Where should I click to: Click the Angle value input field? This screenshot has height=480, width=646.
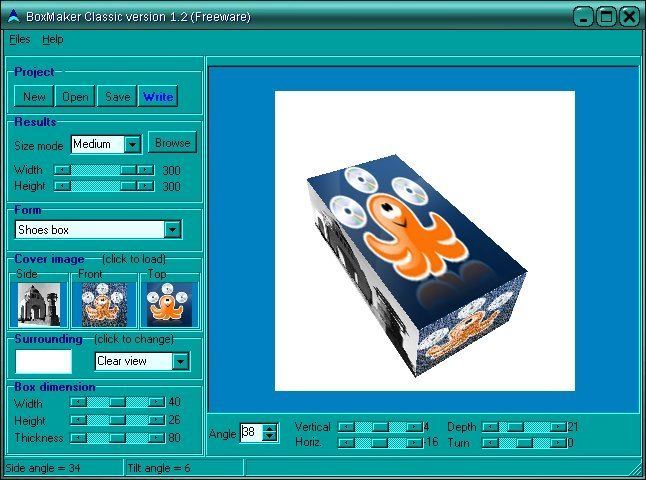pos(251,433)
